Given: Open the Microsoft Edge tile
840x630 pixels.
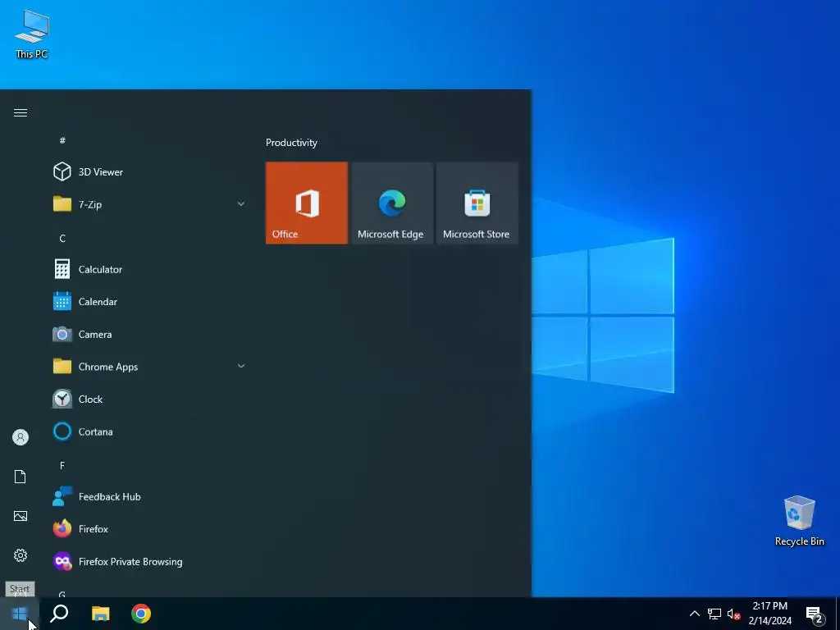Looking at the screenshot, I should point(392,203).
